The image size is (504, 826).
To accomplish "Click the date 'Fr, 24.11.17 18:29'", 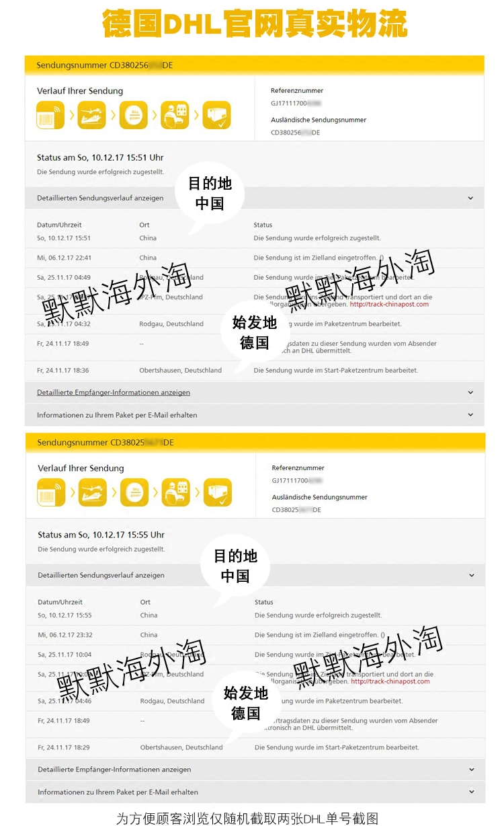I will click(64, 747).
